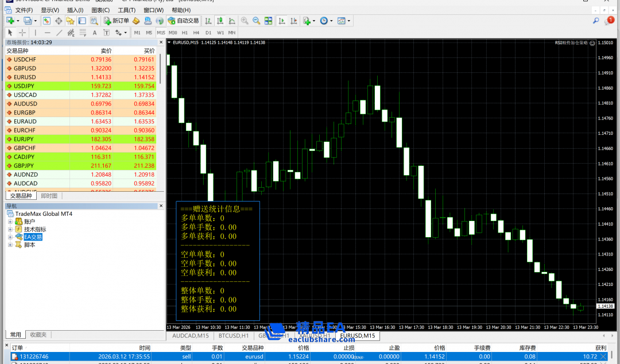This screenshot has width=620, height=364.
Task: Open the 图表(C) menu
Action: coord(100,10)
